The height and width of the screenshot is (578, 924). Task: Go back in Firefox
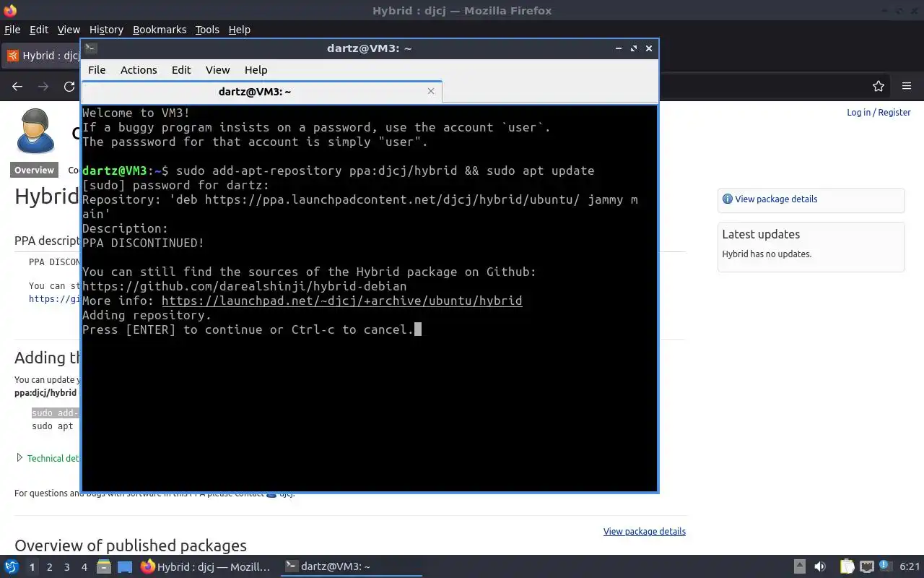coord(17,87)
